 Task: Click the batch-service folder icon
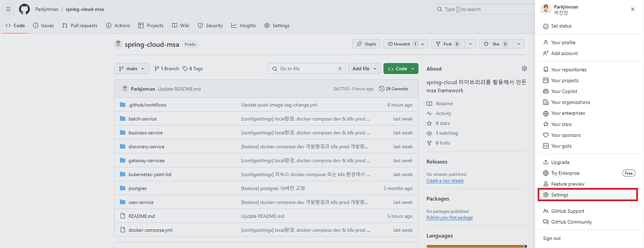point(122,119)
